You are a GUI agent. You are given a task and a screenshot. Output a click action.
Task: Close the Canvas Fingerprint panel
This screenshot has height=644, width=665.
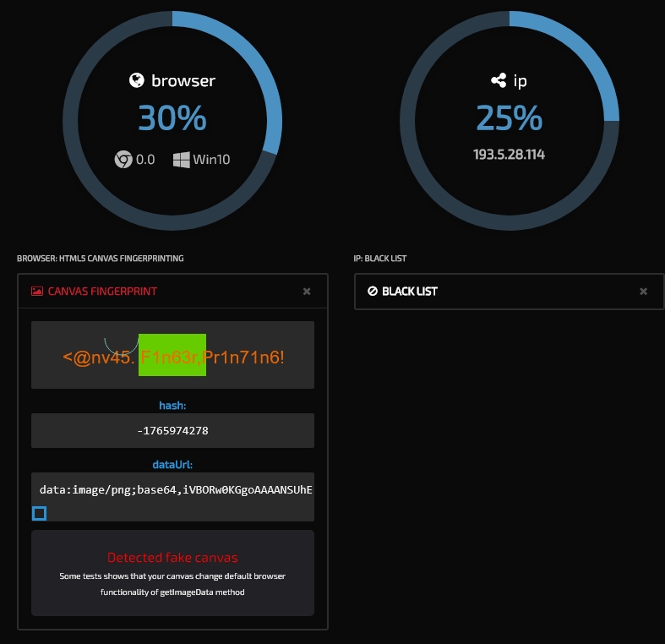click(x=307, y=291)
